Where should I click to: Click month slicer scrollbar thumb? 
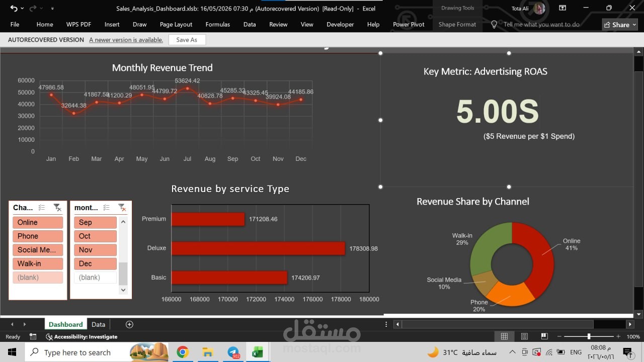[123, 274]
